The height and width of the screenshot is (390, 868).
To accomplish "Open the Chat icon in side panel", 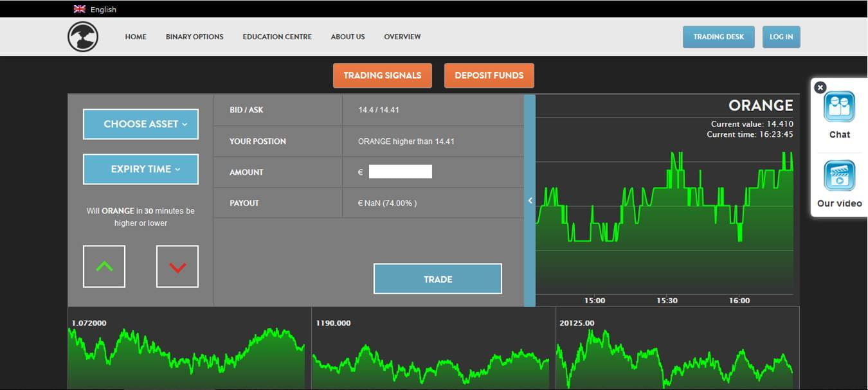I will 839,107.
